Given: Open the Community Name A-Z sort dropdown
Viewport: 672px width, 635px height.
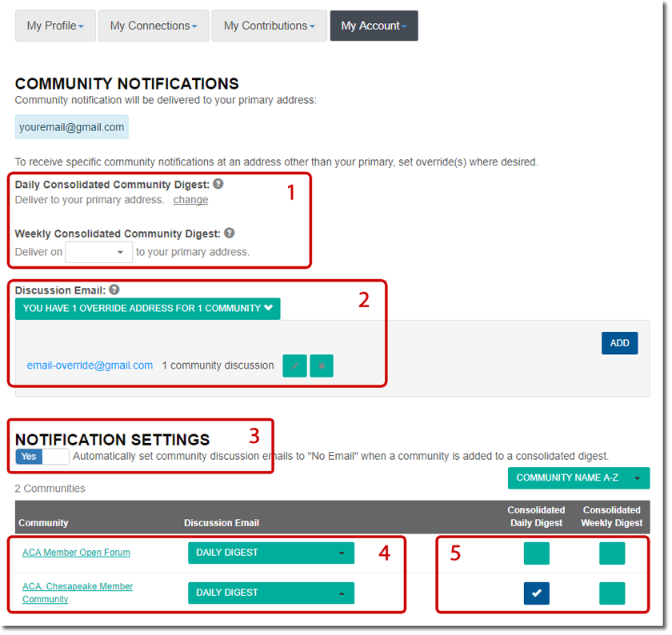Looking at the screenshot, I should [578, 478].
